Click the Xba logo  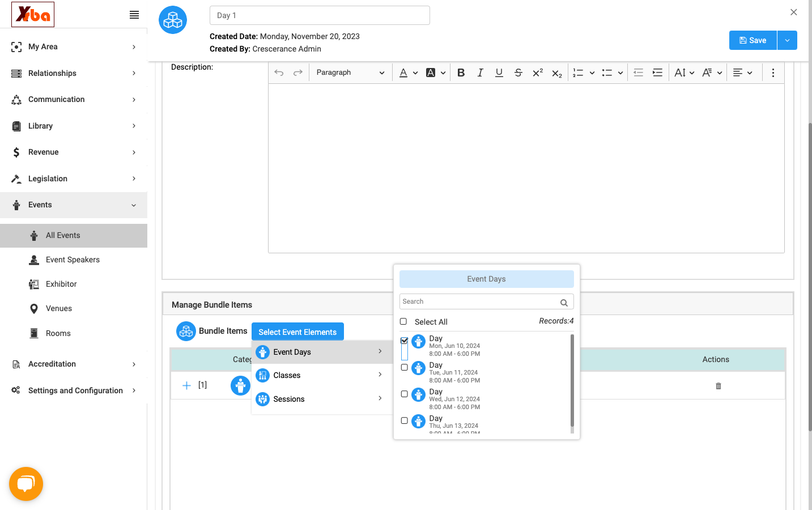(33, 14)
